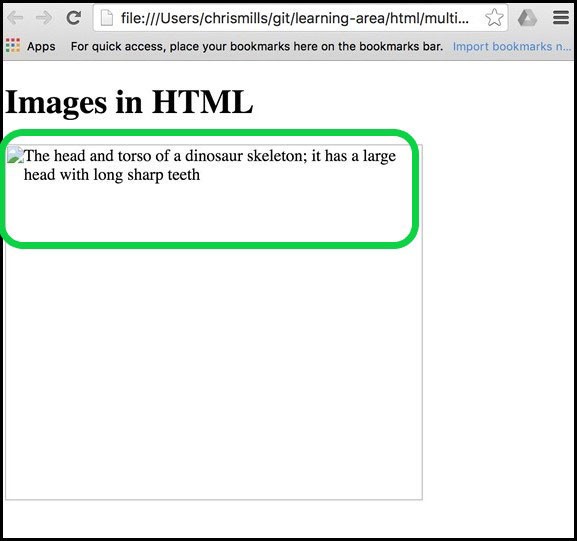
Task: Click the bookmarks bar hint text
Action: (257, 46)
